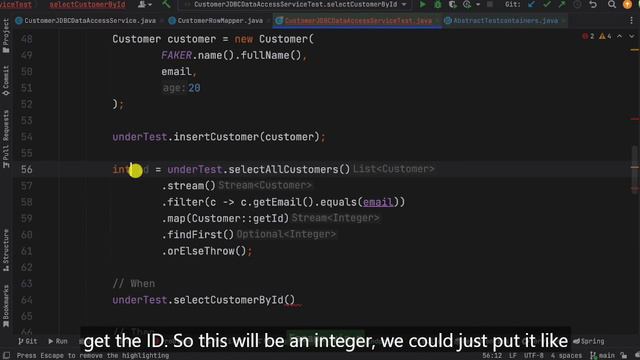The width and height of the screenshot is (640, 360).
Task: Click insertCustomer(customer) call
Action: tap(247, 137)
